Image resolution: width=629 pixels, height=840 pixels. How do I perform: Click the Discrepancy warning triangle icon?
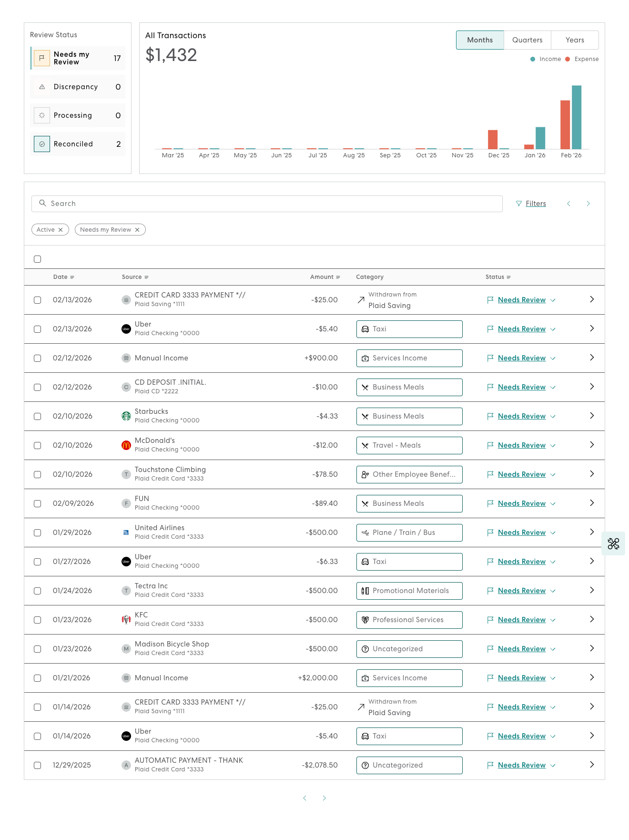point(42,87)
